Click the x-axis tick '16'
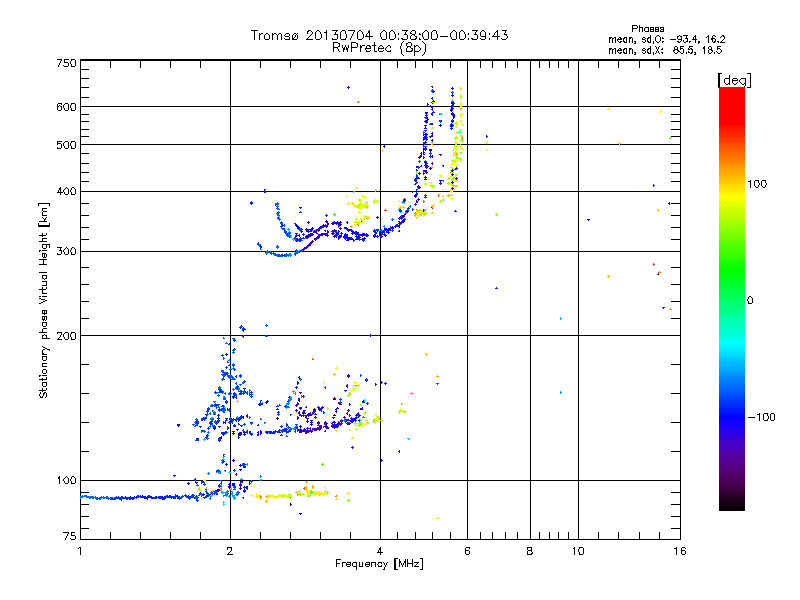Screen dimensions: 800x600 point(680,551)
